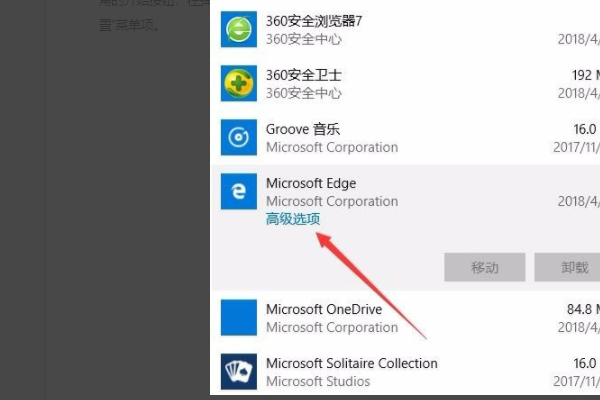Screen dimensions: 600x400
Task: Select the Groove 音乐 app name
Action: [x=303, y=129]
